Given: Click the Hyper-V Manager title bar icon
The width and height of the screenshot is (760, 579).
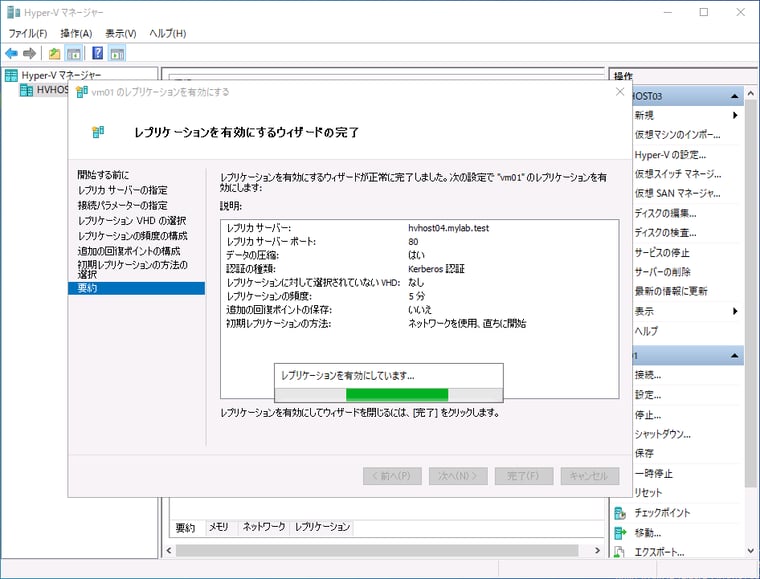Looking at the screenshot, I should (14, 12).
